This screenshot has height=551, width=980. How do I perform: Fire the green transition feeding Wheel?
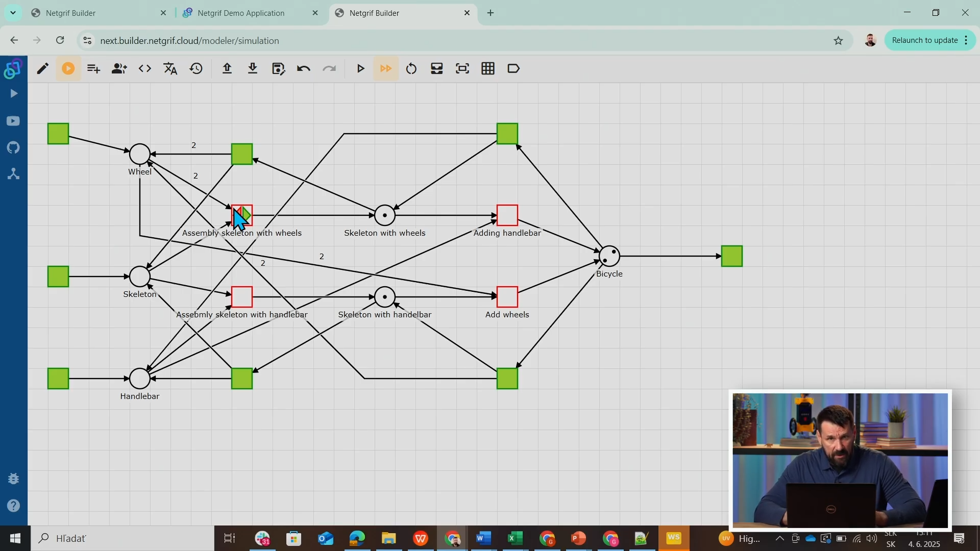[x=58, y=134]
